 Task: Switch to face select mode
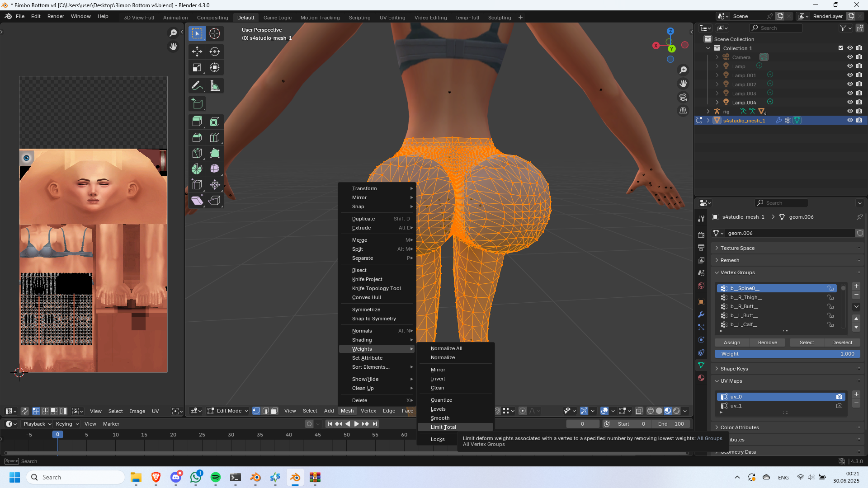coord(274,411)
